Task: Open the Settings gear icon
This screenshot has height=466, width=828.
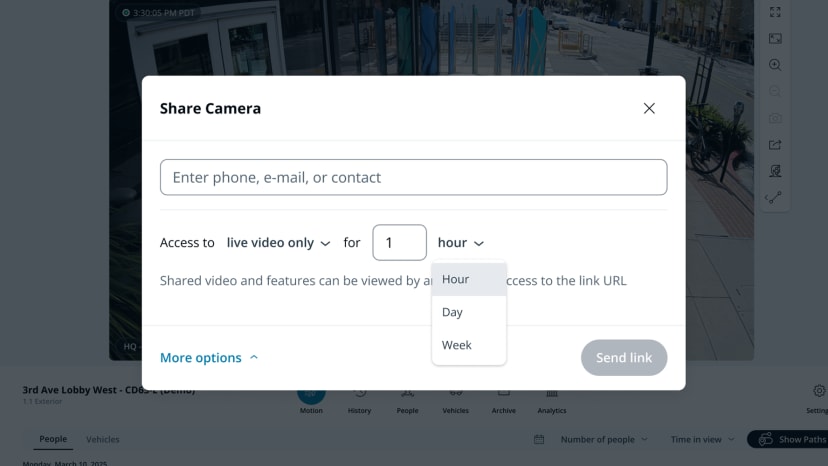Action: [819, 392]
